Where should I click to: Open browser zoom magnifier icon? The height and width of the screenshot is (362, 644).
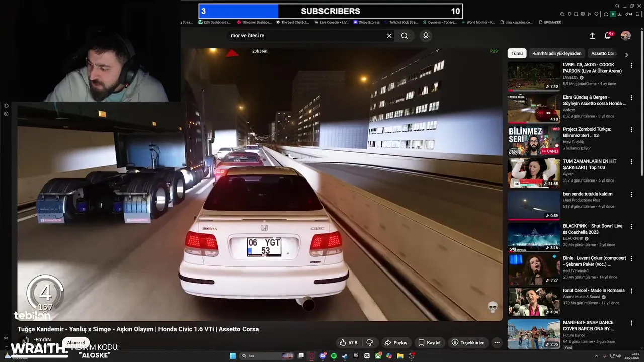[562, 14]
